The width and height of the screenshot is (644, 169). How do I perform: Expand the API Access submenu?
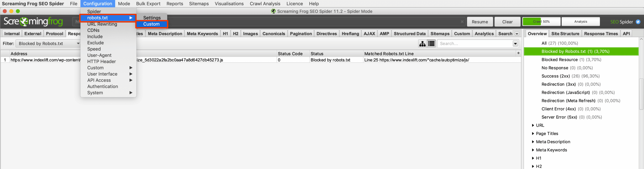(x=108, y=80)
